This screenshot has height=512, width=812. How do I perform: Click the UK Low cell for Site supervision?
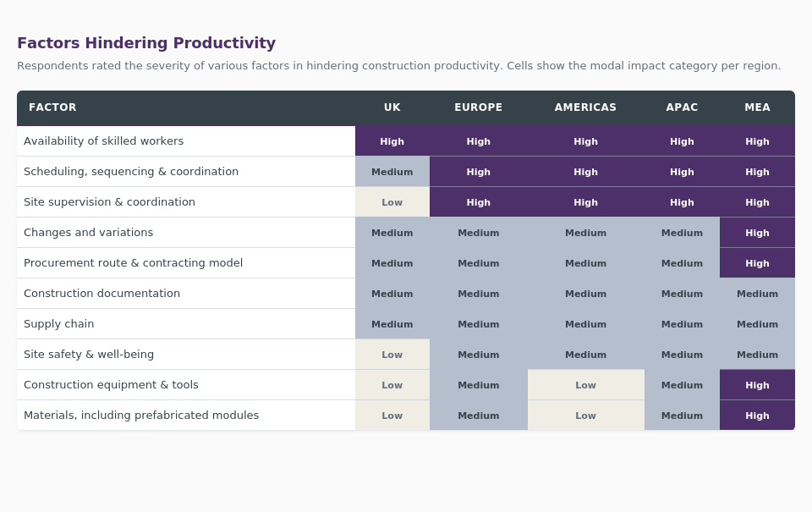coord(392,202)
